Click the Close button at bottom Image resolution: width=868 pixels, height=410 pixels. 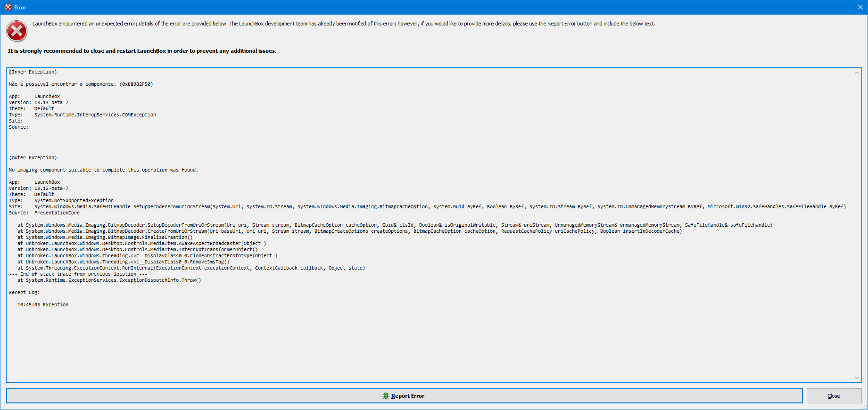pos(834,396)
